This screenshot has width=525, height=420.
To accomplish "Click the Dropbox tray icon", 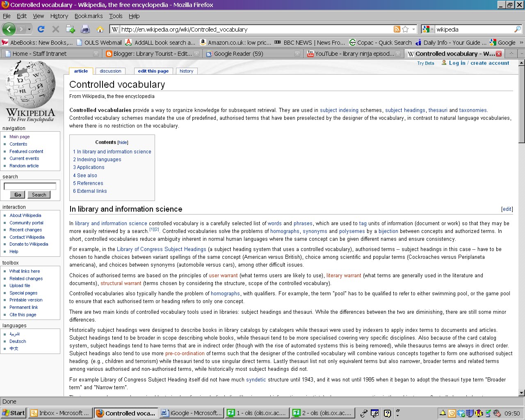I will click(x=461, y=413).
